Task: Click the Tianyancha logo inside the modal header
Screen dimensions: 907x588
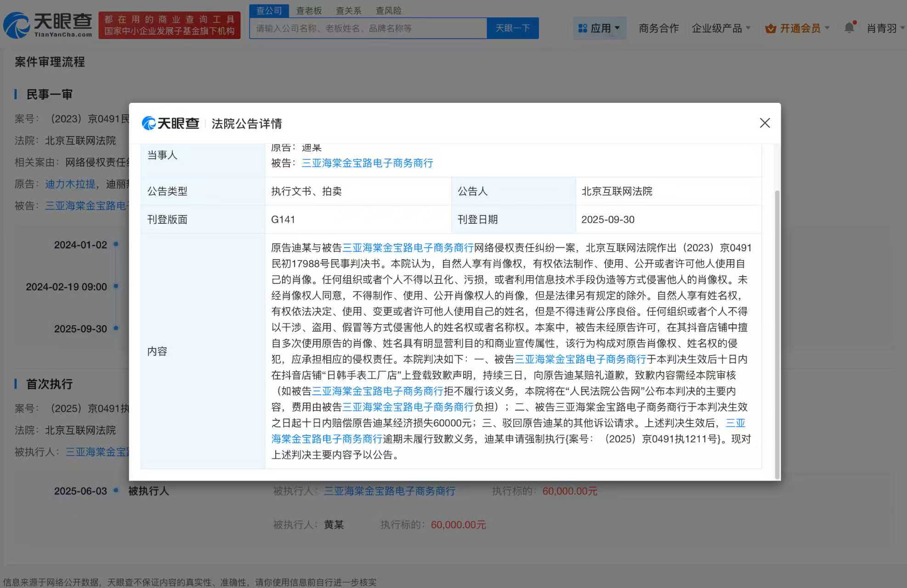Action: click(171, 123)
